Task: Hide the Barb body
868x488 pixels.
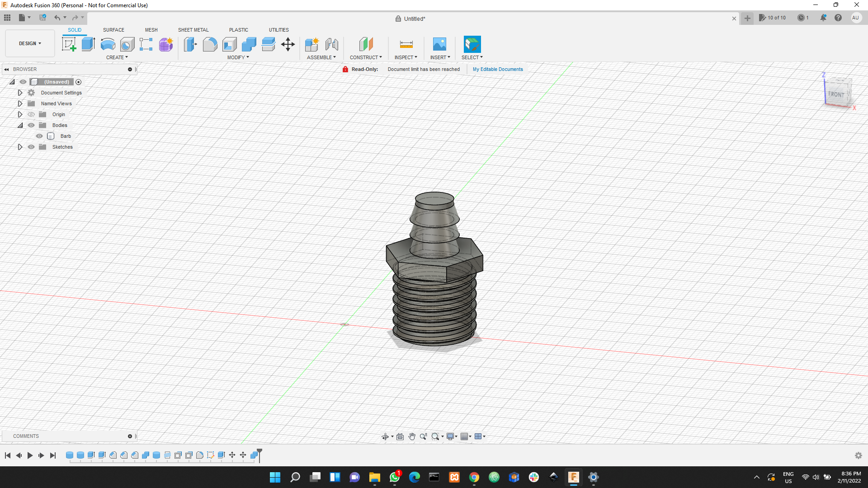Action: [39, 136]
